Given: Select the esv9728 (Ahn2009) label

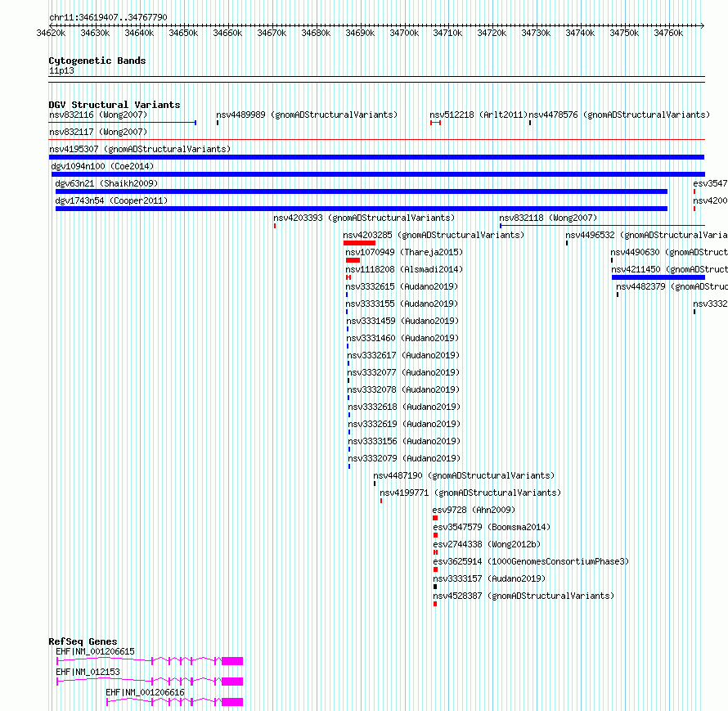Looking at the screenshot, I should point(474,510).
